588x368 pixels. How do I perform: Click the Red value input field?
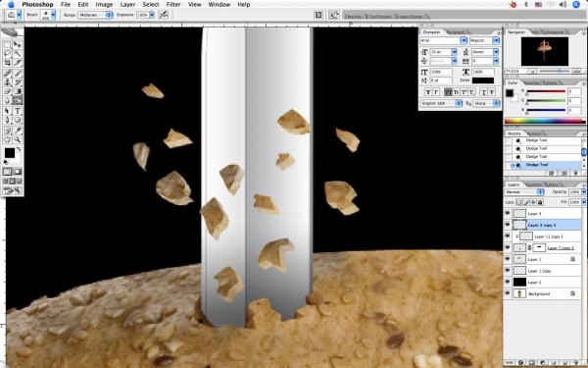tap(574, 91)
